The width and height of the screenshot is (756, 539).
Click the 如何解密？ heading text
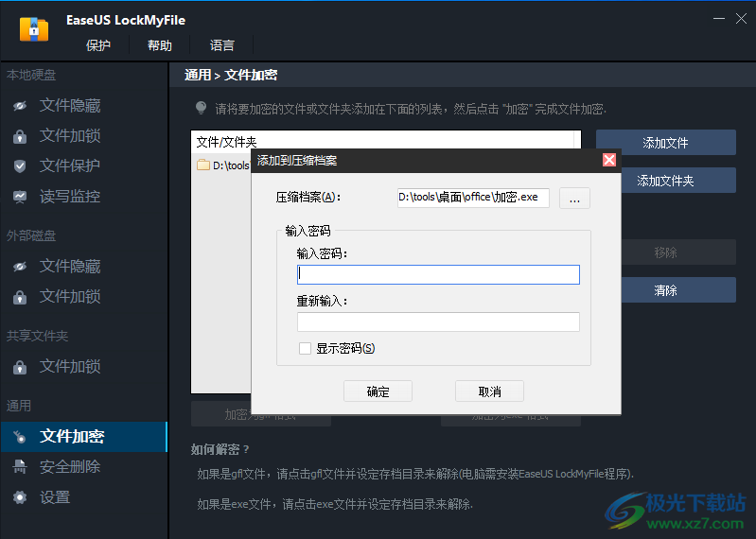pos(220,449)
